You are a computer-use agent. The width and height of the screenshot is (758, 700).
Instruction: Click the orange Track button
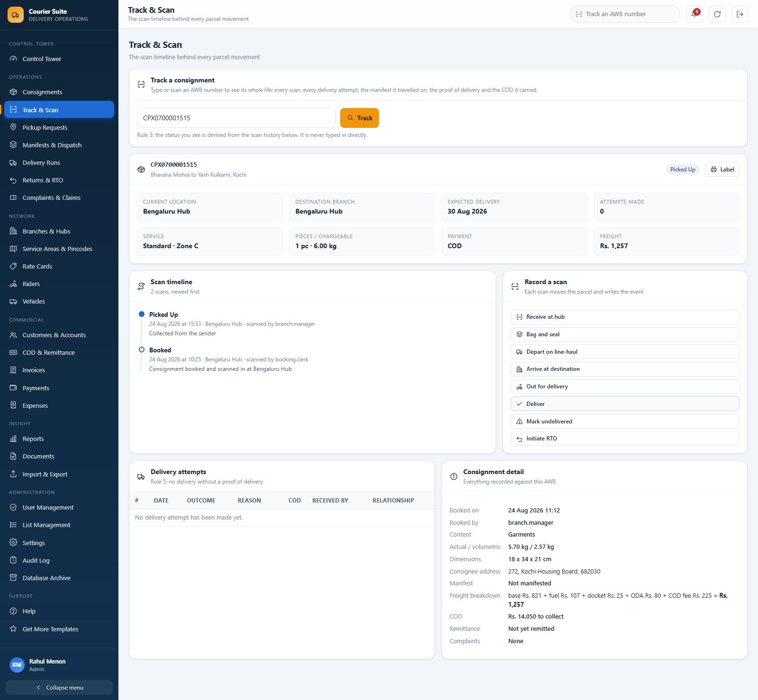tap(360, 118)
